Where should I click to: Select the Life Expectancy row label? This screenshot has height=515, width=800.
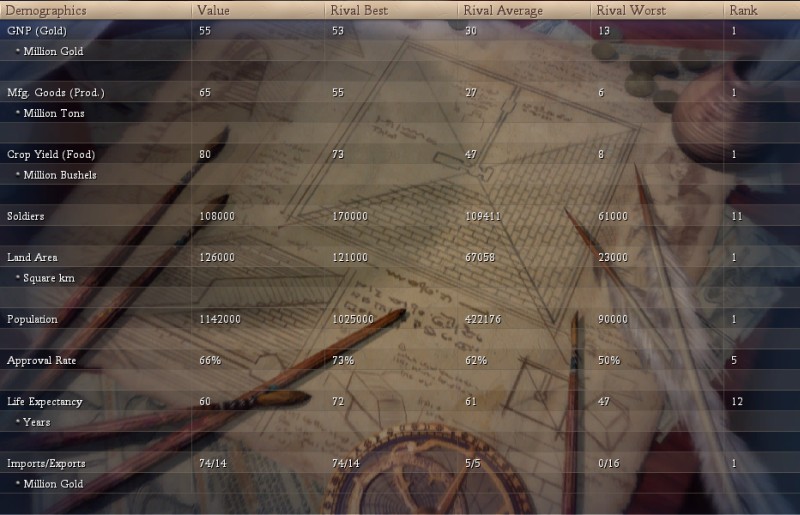pyautogui.click(x=45, y=402)
